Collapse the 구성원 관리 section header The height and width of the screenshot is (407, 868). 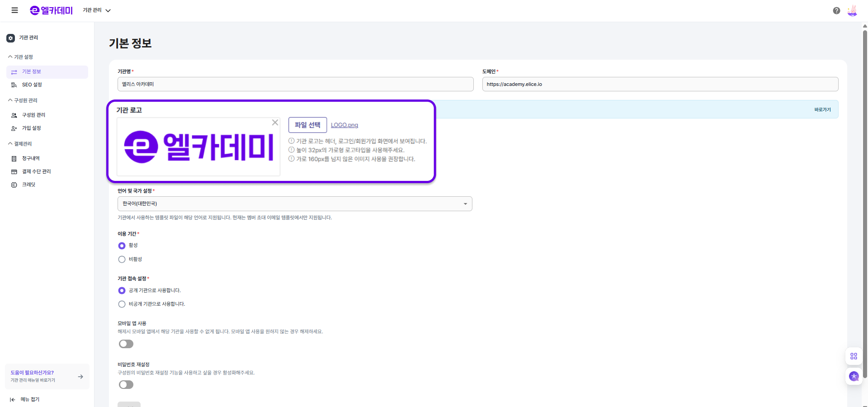pos(23,100)
